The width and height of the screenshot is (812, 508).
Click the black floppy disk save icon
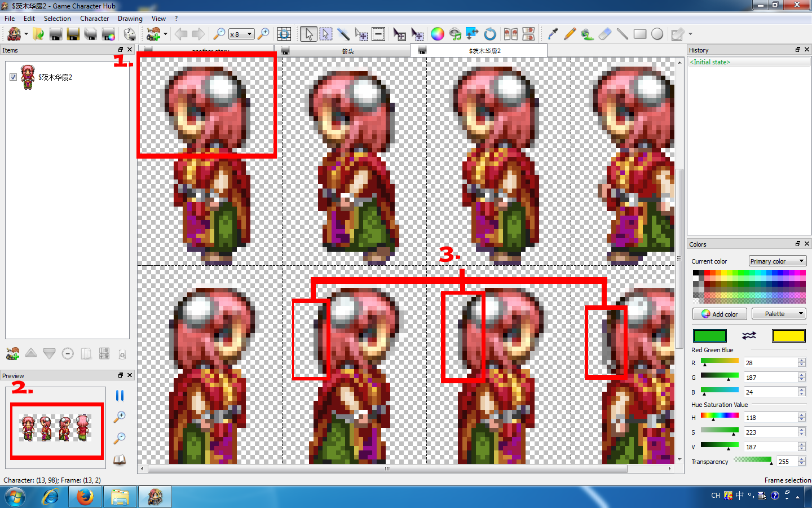[x=55, y=34]
